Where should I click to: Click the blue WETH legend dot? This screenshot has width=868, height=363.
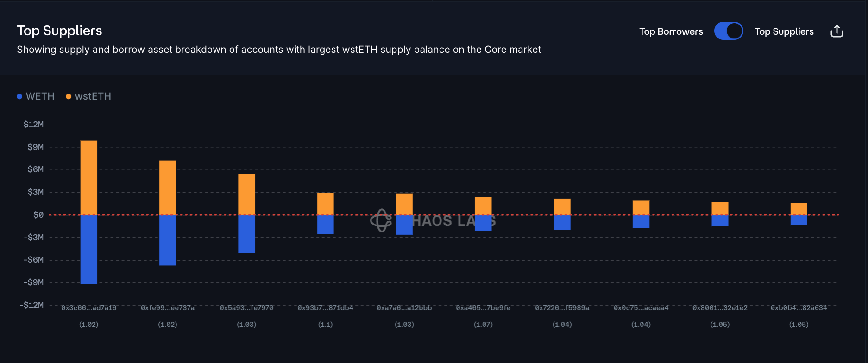(19, 96)
